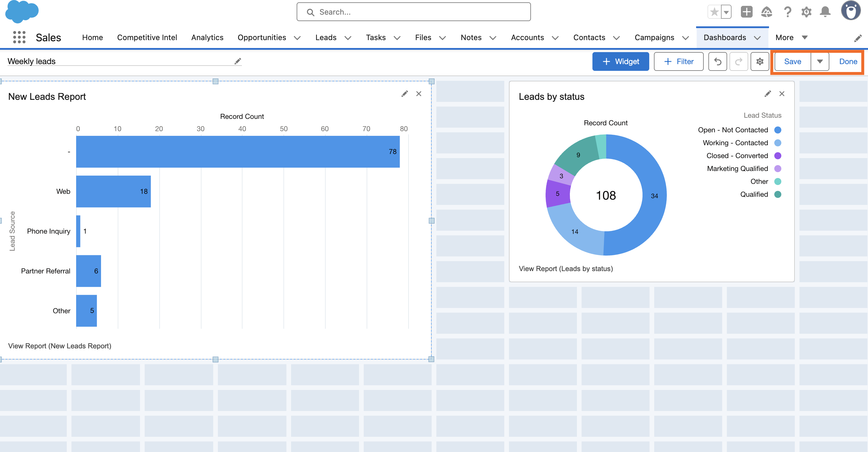Expand the Notes tab chevron
868x452 pixels.
tap(492, 38)
